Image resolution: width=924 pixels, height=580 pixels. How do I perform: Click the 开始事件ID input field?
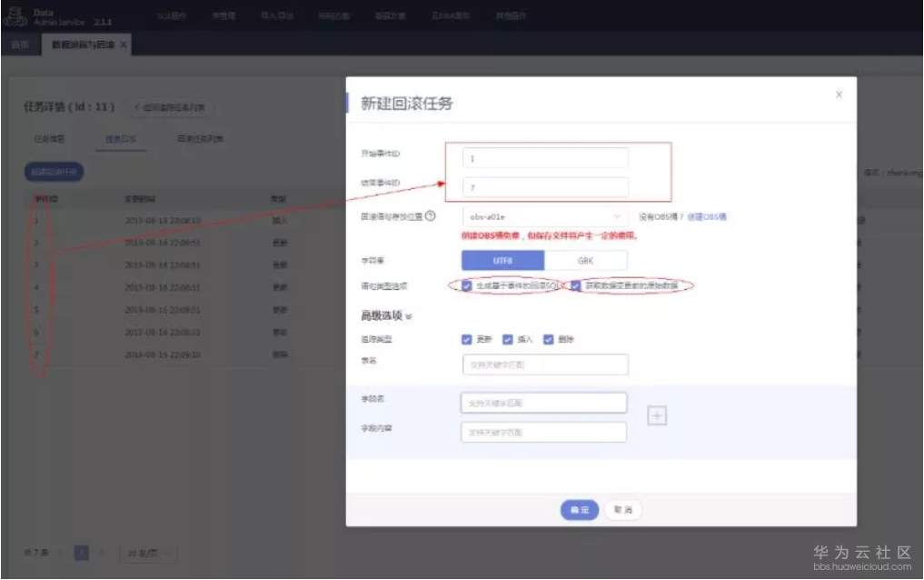545,158
